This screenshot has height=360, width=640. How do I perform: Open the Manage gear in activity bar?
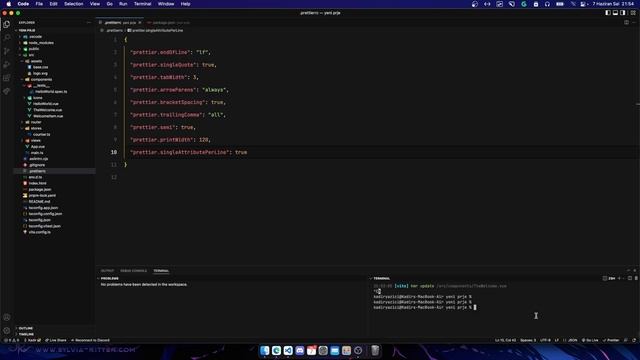click(7, 330)
